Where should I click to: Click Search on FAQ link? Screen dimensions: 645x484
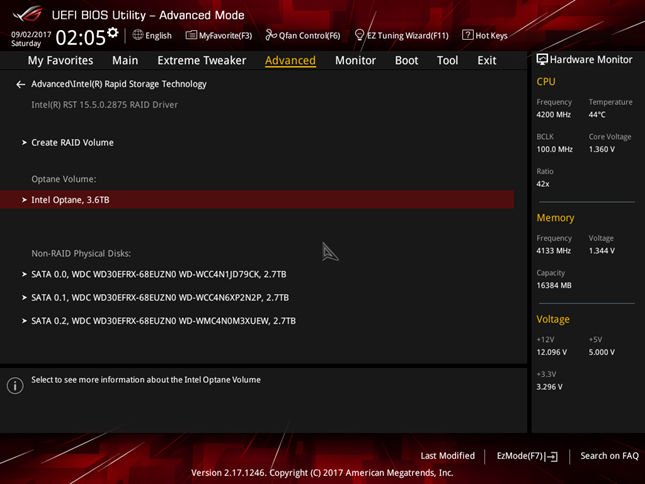610,456
